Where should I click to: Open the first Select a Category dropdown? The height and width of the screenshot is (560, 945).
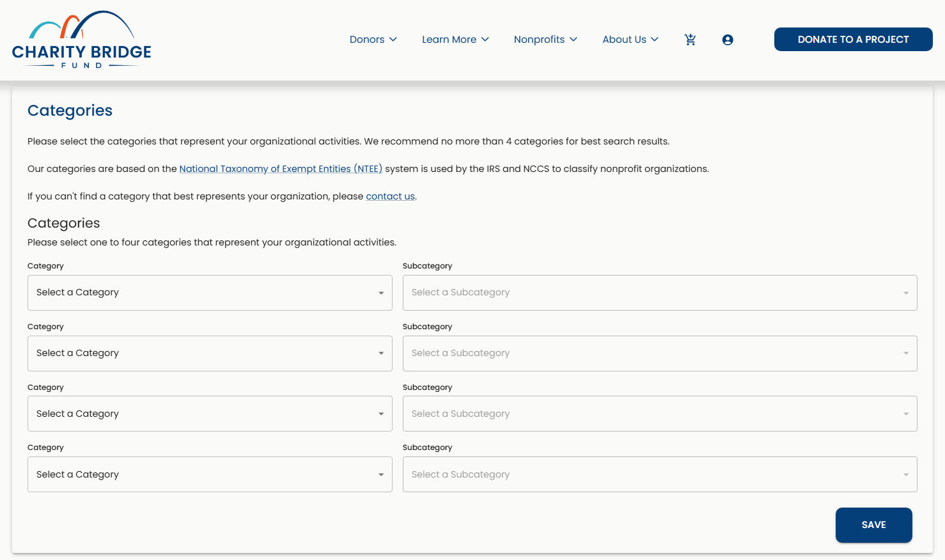(x=210, y=293)
